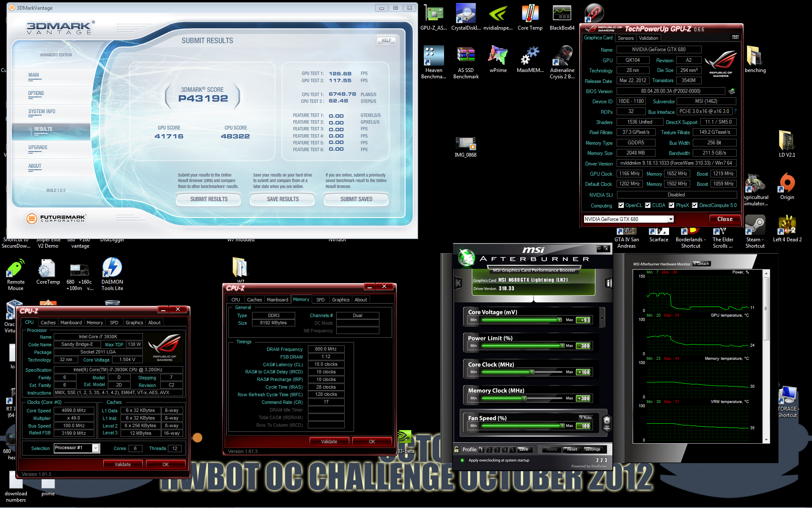Viewport: 812px width, 508px height.
Task: Toggle the CUDA checkbox in GPU-Z
Action: click(x=647, y=205)
